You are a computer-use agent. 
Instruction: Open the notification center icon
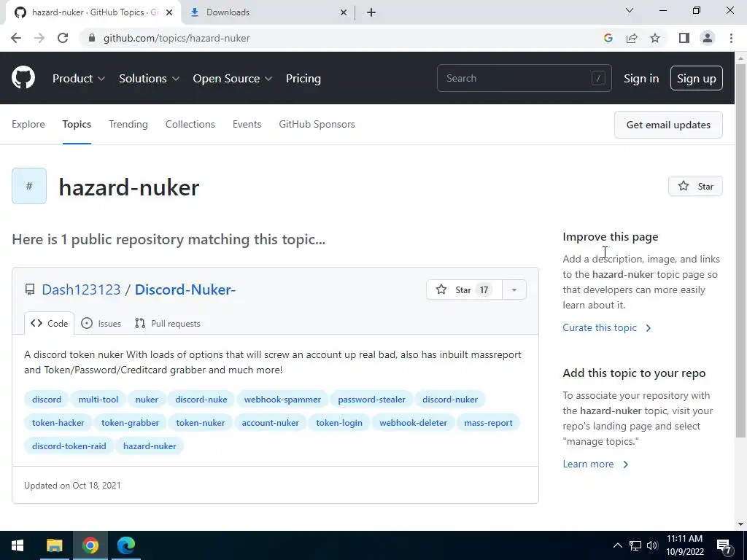tap(724, 545)
